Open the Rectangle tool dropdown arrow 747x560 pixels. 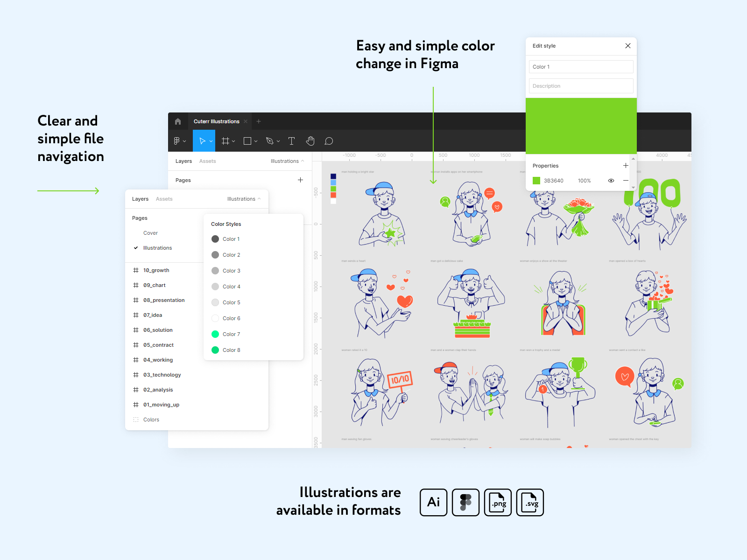pyautogui.click(x=256, y=141)
